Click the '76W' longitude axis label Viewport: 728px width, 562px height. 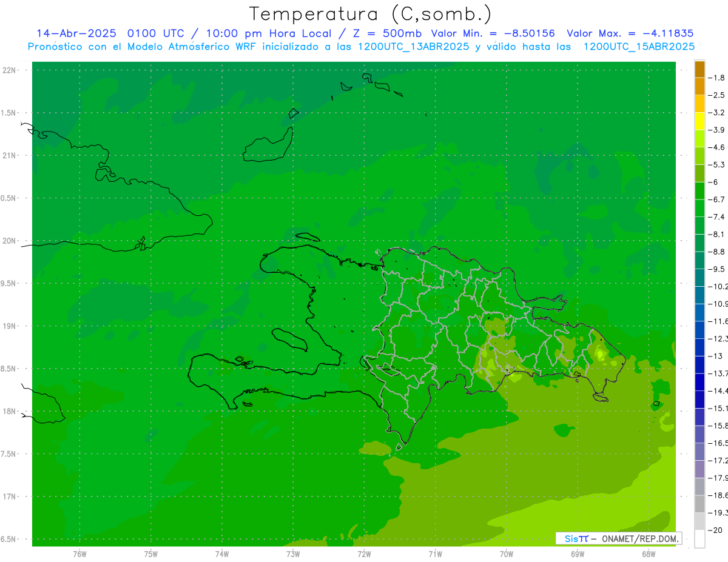(x=79, y=554)
